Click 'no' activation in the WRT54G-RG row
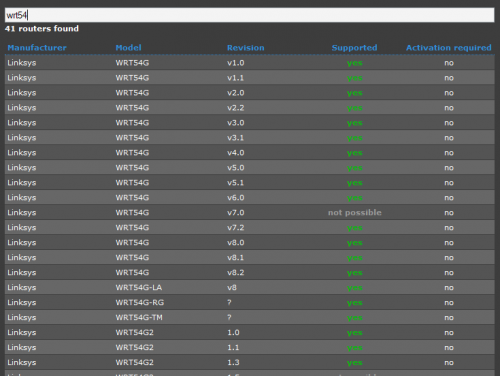The height and width of the screenshot is (376, 500). coord(449,303)
